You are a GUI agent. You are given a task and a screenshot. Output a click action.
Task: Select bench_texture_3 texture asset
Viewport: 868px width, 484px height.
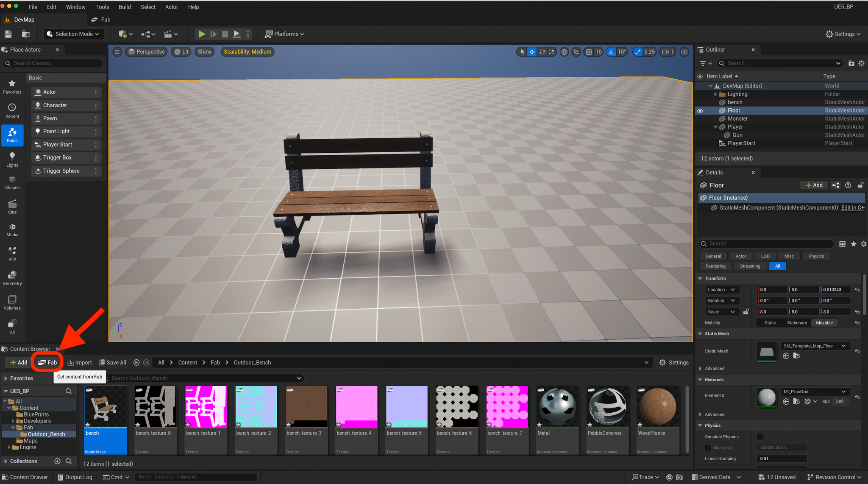point(306,420)
